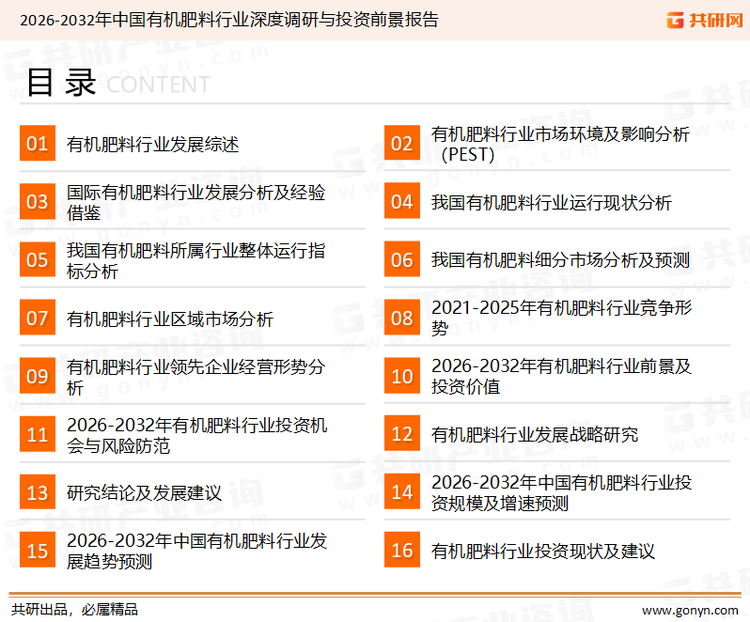Click the orange 12 number box

point(402,434)
